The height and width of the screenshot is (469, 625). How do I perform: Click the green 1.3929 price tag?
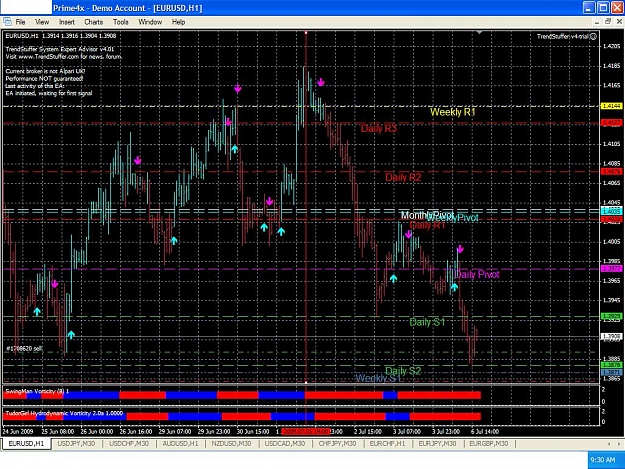[x=611, y=316]
